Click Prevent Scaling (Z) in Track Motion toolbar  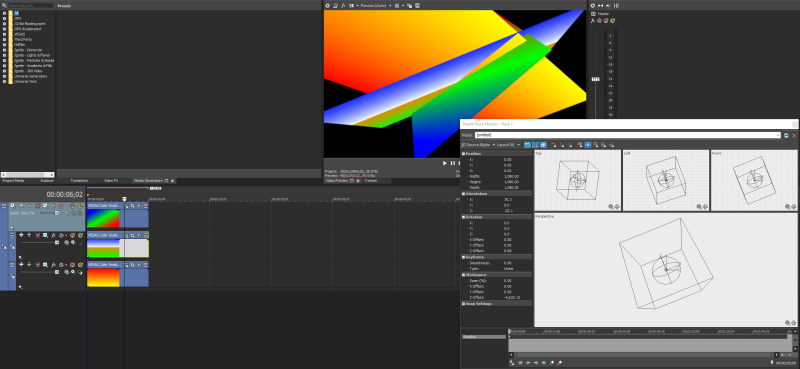pyautogui.click(x=611, y=144)
